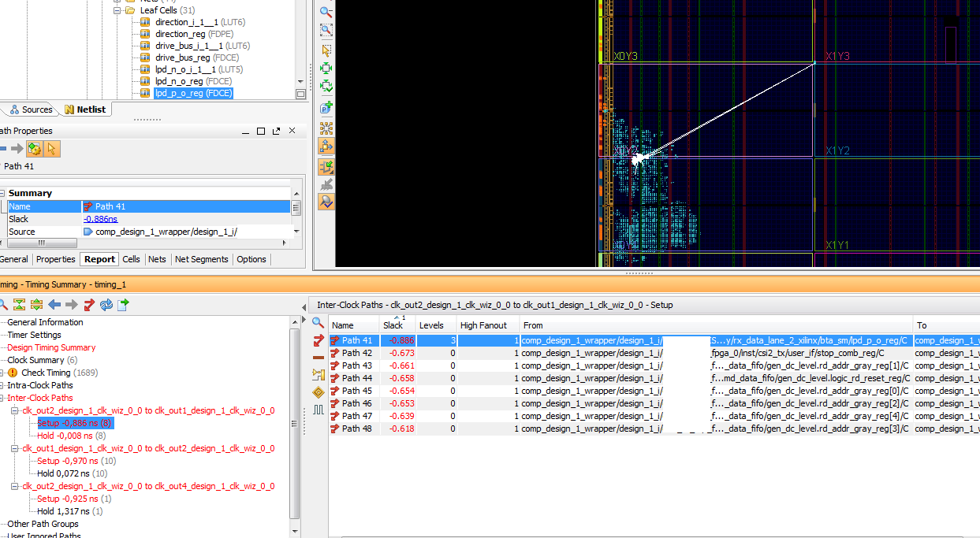Click the fit selection green arrows icon
The width and height of the screenshot is (980, 538).
(326, 69)
